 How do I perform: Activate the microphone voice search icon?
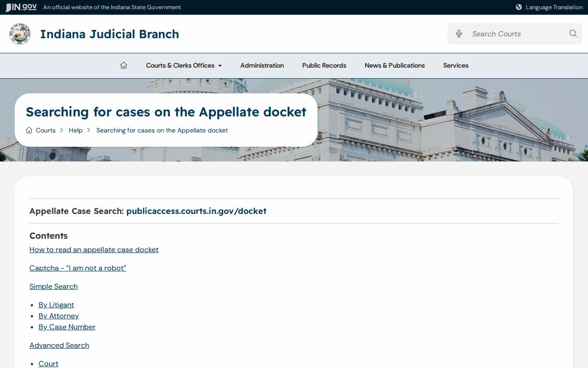[458, 34]
